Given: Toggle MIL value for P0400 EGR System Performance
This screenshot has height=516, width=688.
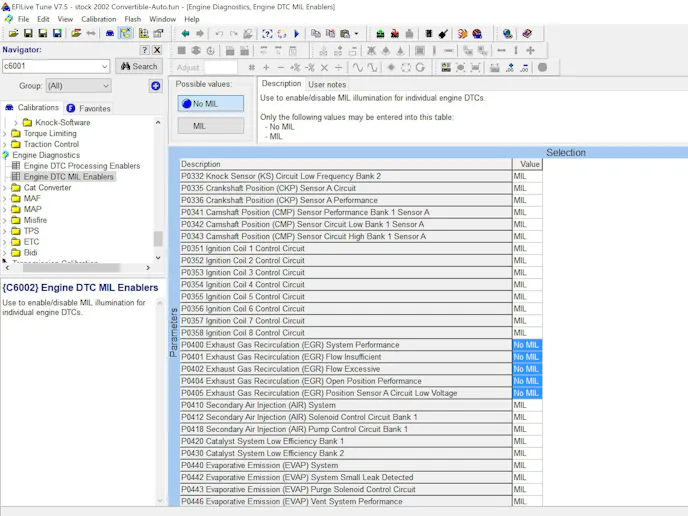Looking at the screenshot, I should [526, 345].
